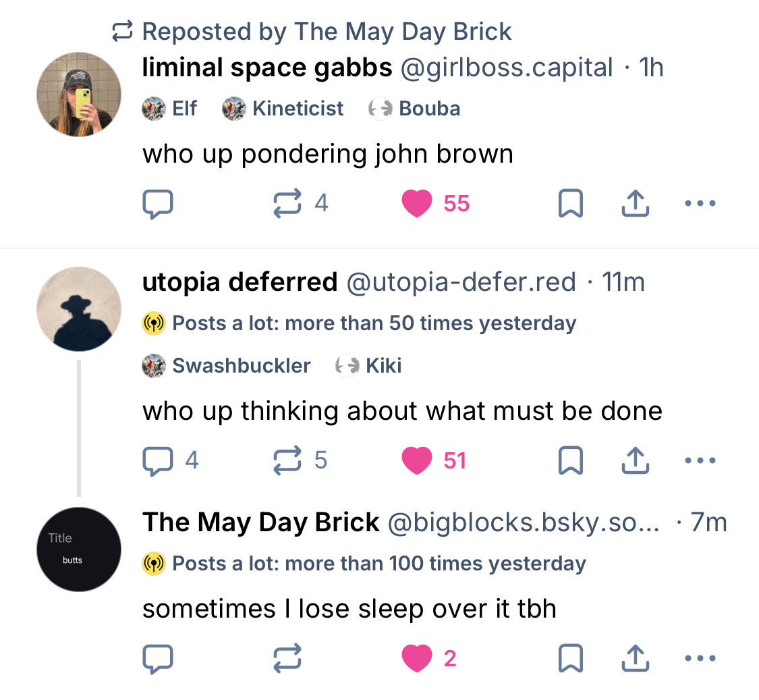This screenshot has width=759, height=700.
Task: Bookmark the john brown post
Action: tap(571, 203)
